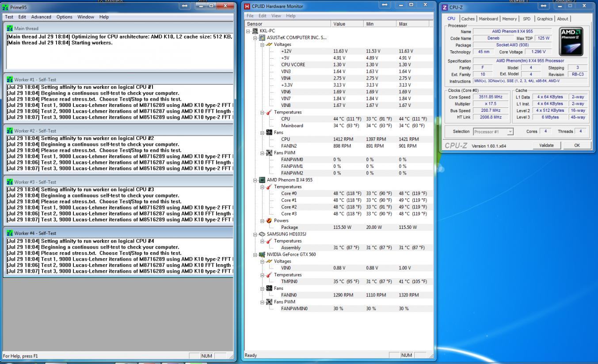Click the Sensor column header
598x364 pixels.
(x=288, y=24)
